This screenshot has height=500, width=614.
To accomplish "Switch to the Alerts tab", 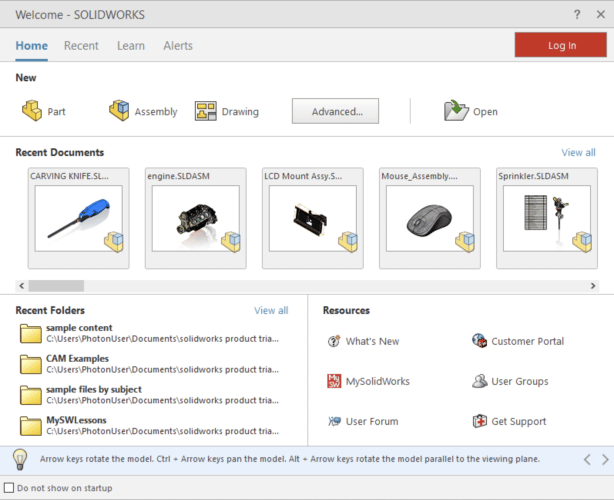I will click(178, 46).
